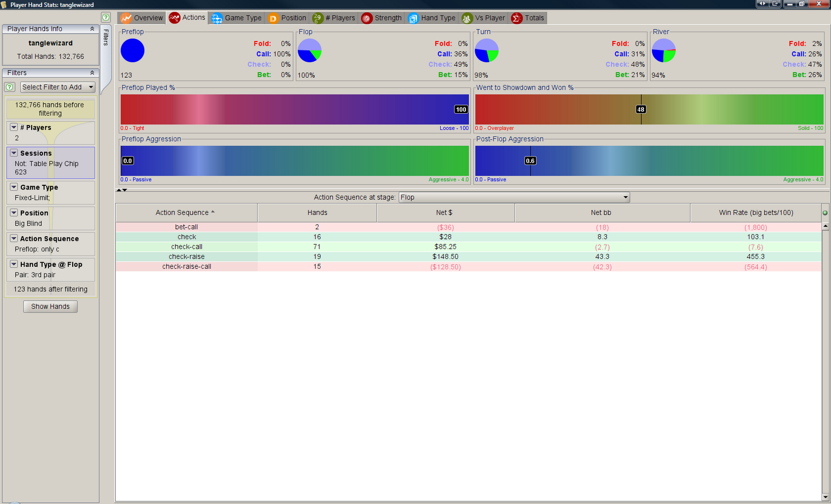
Task: Click the Post-Flop Aggression marker 0.6
Action: 530,161
